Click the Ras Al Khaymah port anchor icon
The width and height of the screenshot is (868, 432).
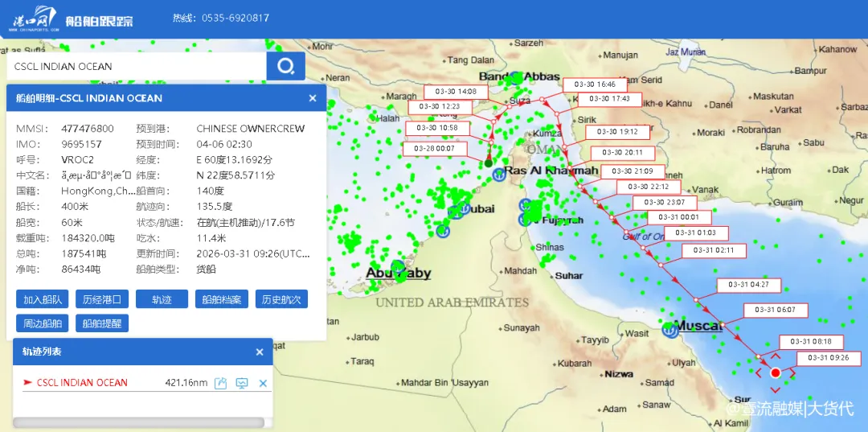pyautogui.click(x=498, y=174)
